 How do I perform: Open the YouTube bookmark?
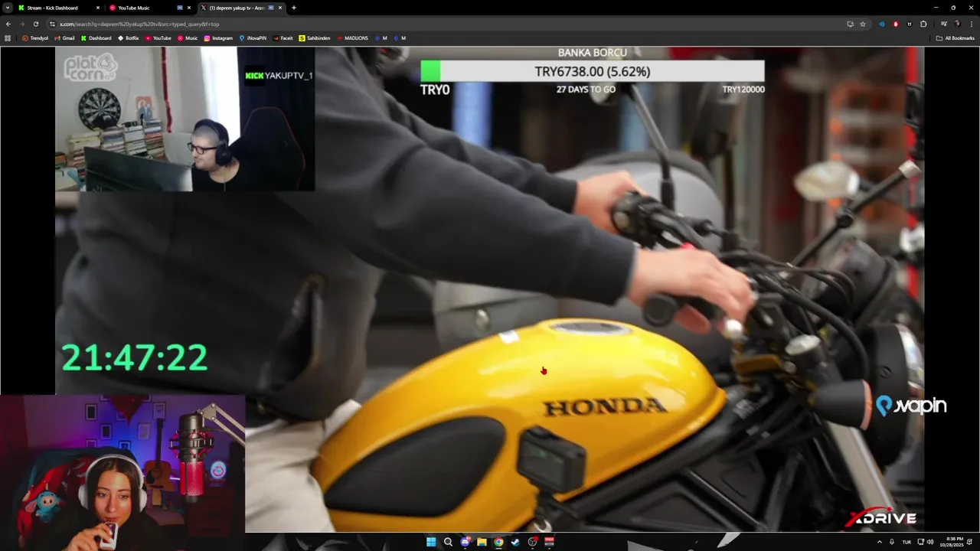[x=158, y=37]
